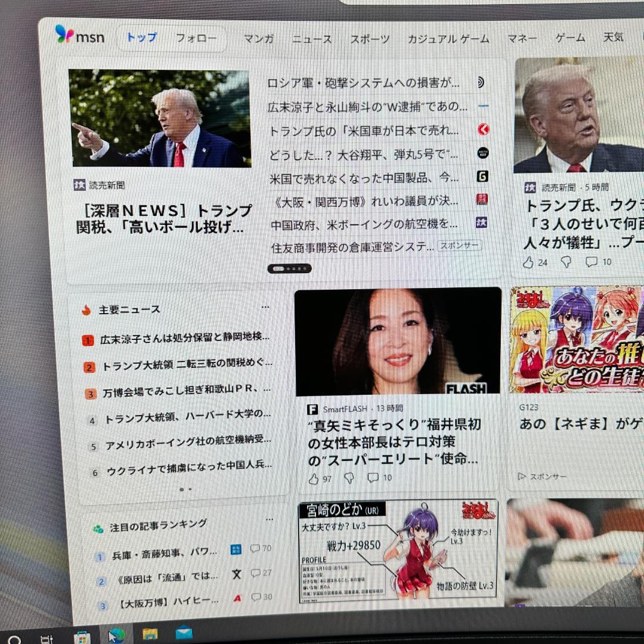Viewport: 644px width, 644px height.
Task: Open Microsoft Edge from taskbar
Action: pyautogui.click(x=117, y=636)
